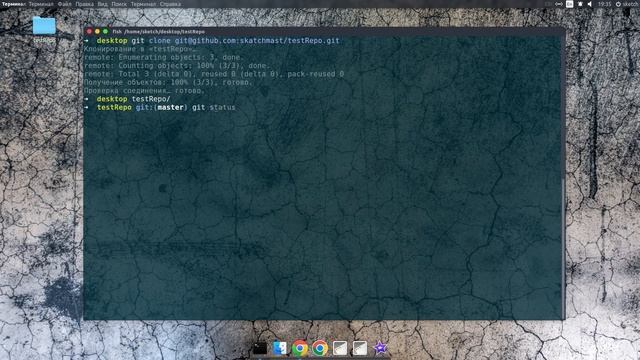Maximize terminal using the green button

(105, 31)
